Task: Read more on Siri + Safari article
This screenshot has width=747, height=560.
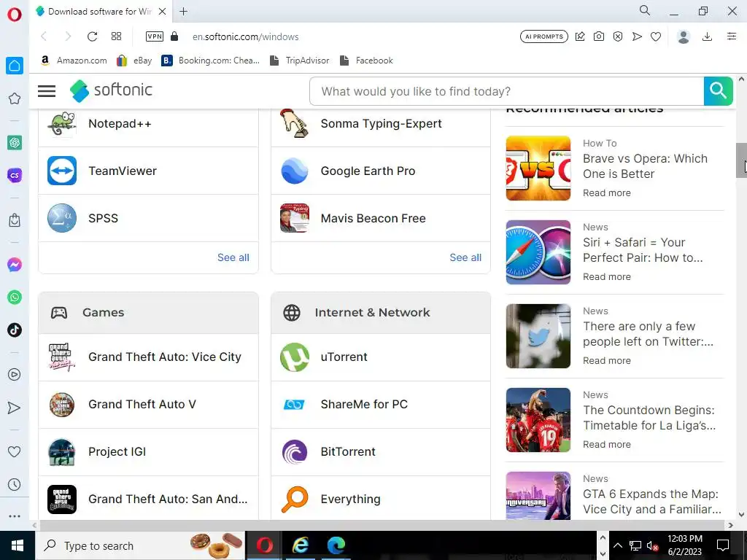Action: [606, 276]
